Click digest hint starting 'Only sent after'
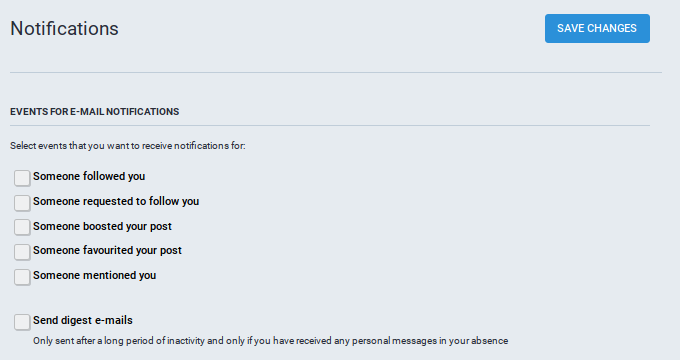This screenshot has height=360, width=680. (x=270, y=341)
